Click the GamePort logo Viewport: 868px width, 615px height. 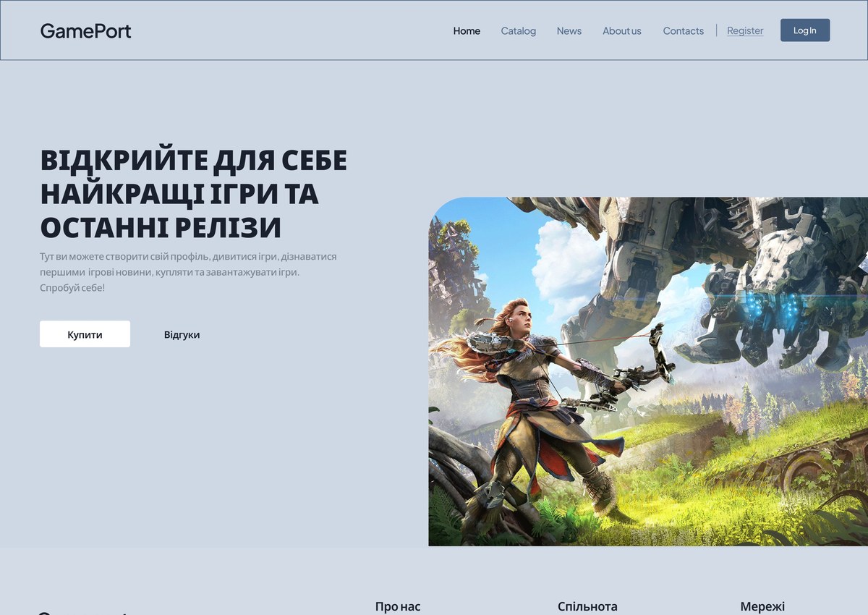(85, 30)
